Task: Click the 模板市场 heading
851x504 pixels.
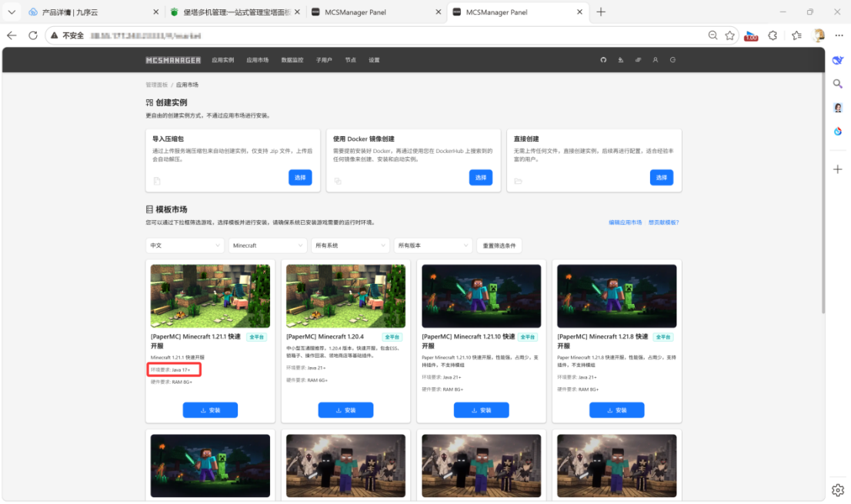Action: [172, 209]
